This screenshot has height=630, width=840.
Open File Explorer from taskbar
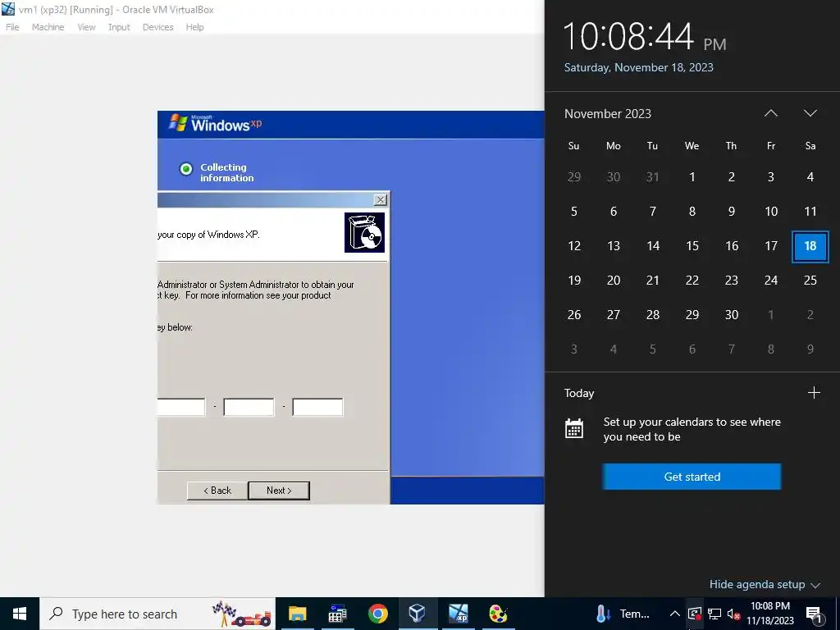[297, 614]
